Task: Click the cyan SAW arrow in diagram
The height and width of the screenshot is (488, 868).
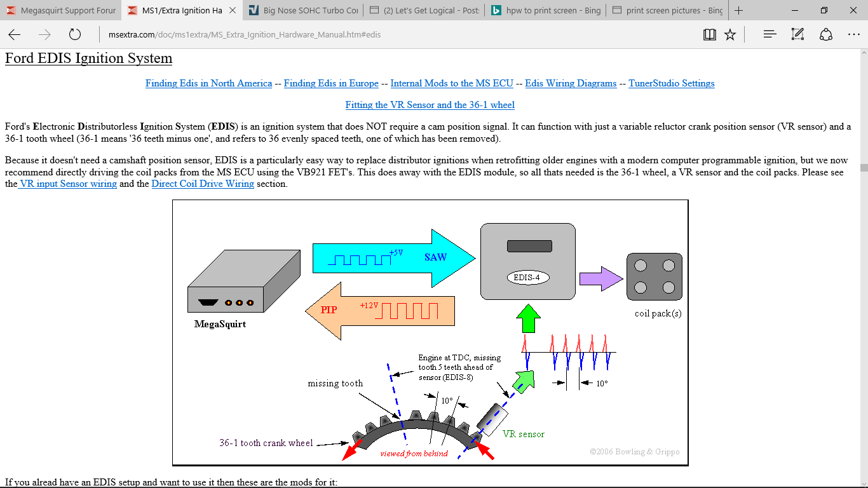Action: [x=394, y=258]
